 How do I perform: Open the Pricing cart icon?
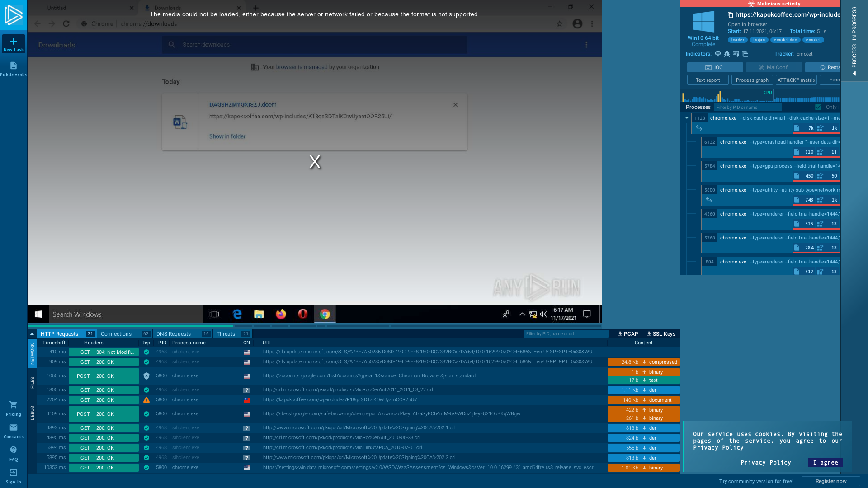14,405
